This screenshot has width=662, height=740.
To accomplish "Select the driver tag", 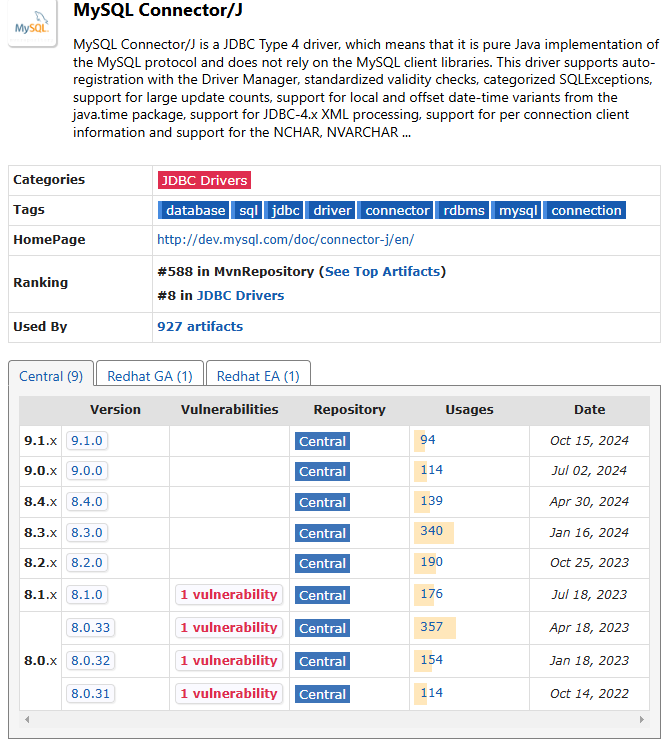I will [x=330, y=210].
